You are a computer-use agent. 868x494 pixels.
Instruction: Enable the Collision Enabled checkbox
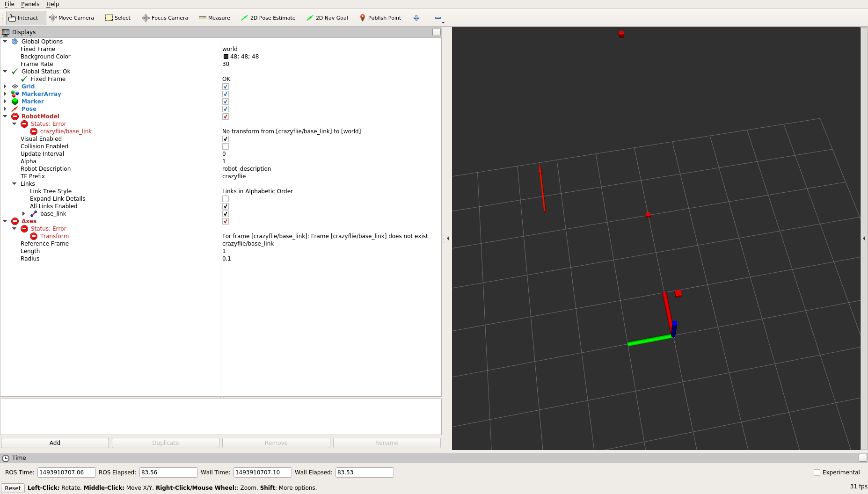[226, 146]
